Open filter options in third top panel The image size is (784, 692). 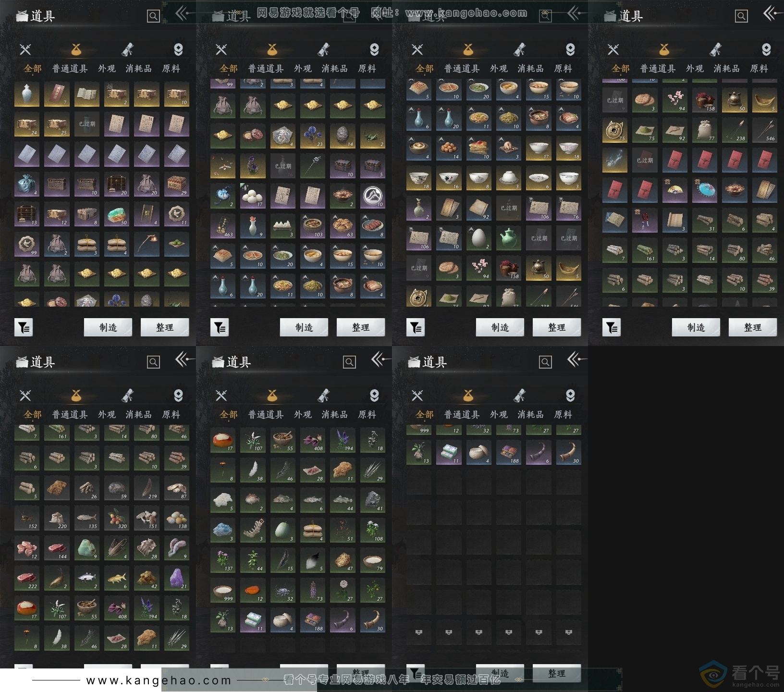point(416,327)
